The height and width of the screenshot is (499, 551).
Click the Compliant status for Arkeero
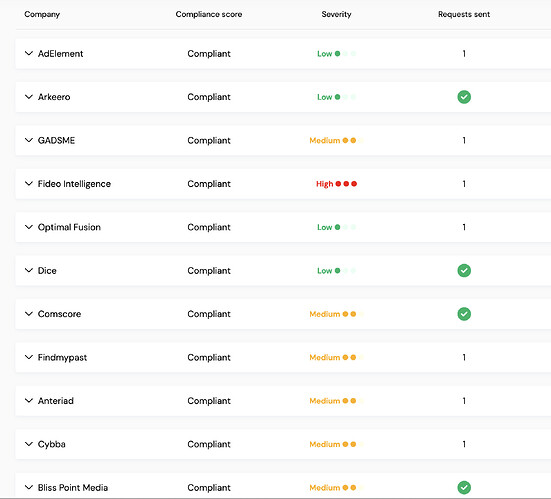[209, 97]
